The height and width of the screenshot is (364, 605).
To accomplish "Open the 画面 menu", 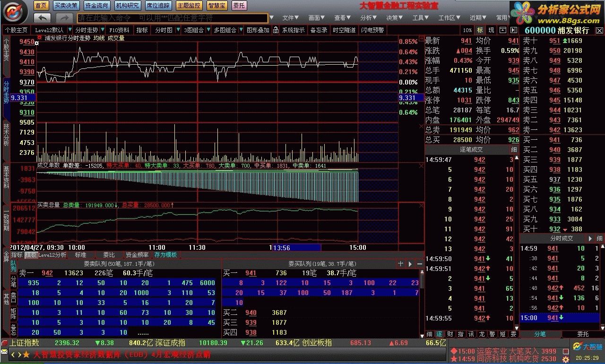I will click(x=317, y=18).
